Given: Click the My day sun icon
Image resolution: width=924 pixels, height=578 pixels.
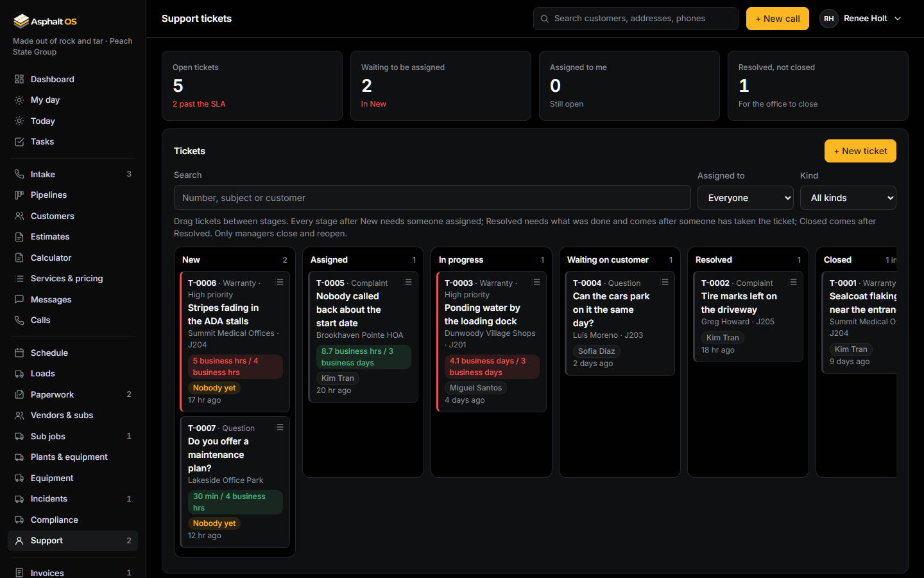Looking at the screenshot, I should pos(19,100).
